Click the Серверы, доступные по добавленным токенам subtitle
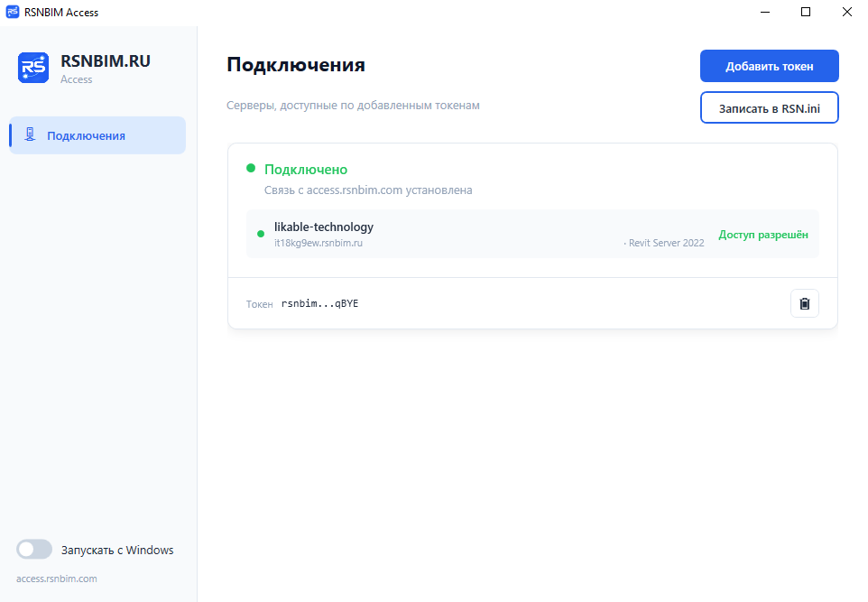 point(353,106)
